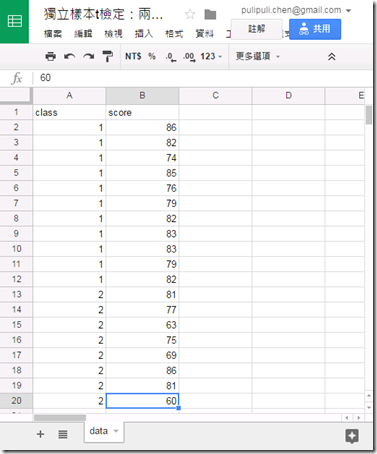Open the 檢視 menu
This screenshot has width=377, height=454.
[113, 34]
